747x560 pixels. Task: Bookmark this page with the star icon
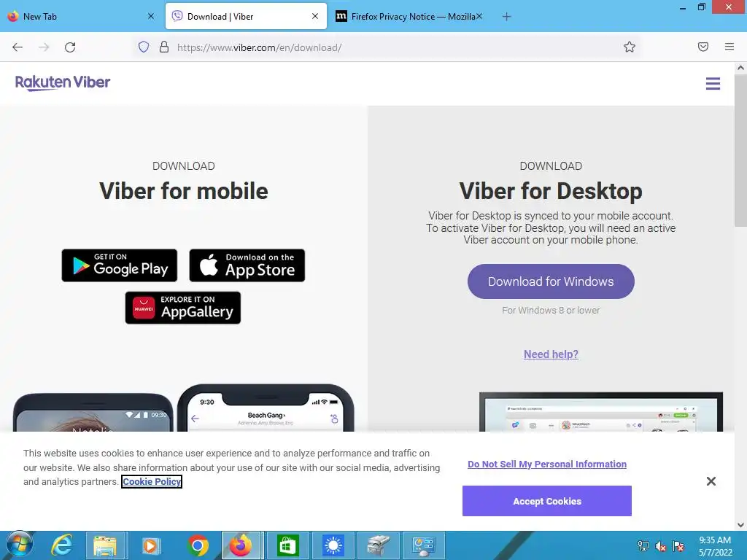pyautogui.click(x=630, y=47)
